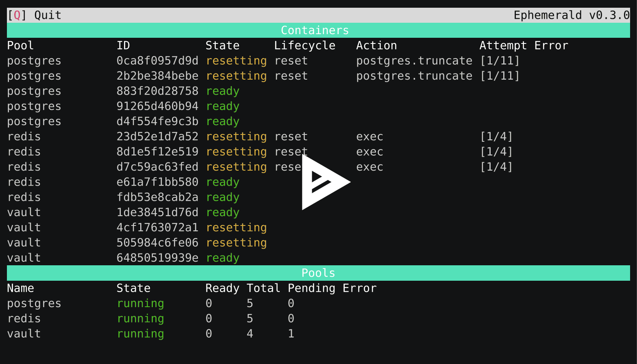Click running state of the vault pool
Screen dimensions: 637x364
point(140,334)
